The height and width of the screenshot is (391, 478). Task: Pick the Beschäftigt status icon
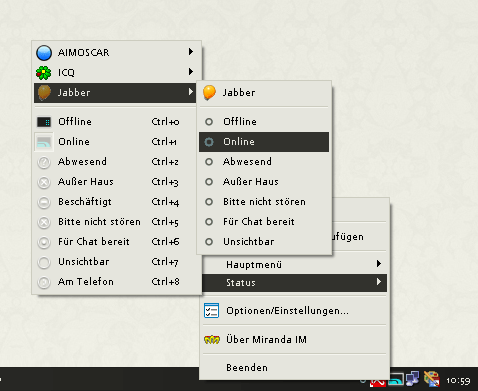tap(44, 202)
